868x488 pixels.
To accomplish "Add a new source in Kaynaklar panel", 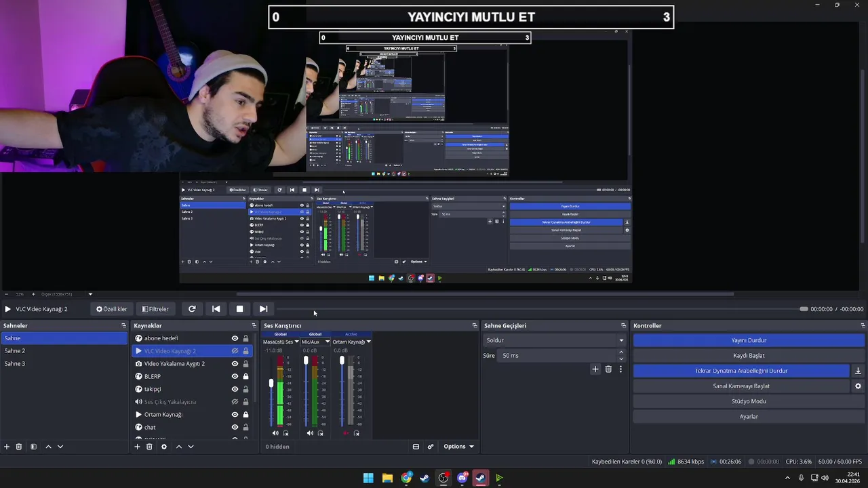I will pyautogui.click(x=137, y=447).
